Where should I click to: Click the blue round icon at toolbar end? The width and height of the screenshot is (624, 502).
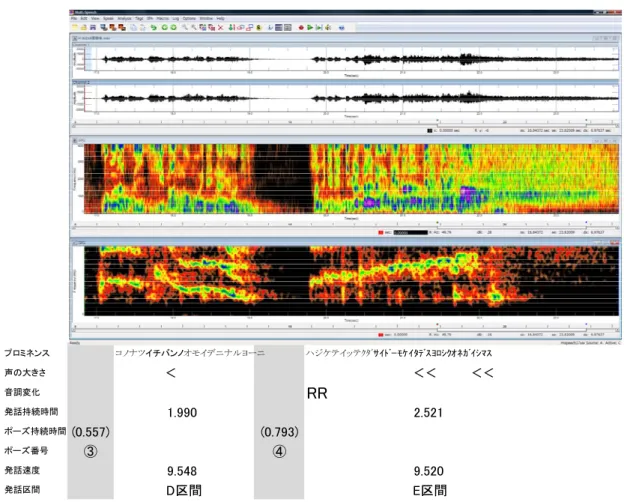(342, 27)
